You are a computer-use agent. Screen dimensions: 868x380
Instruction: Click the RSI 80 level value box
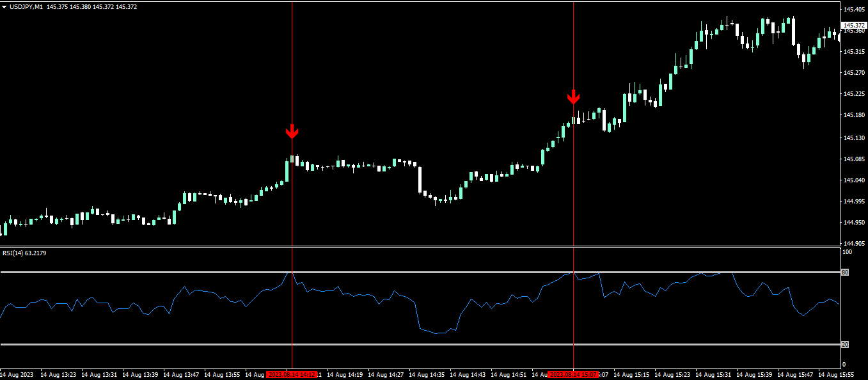point(844,273)
